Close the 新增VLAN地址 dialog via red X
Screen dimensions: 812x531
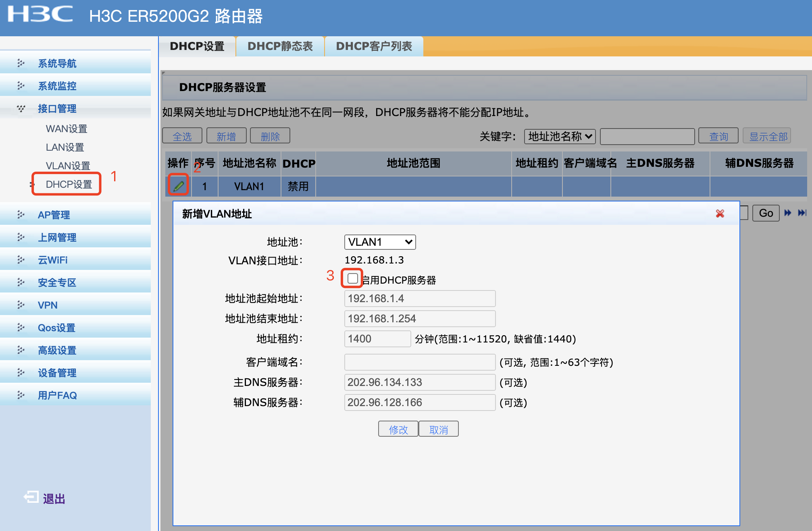point(720,214)
